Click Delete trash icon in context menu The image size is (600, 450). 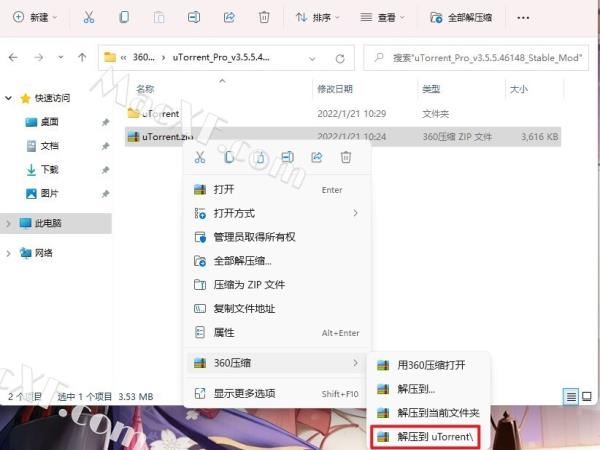click(346, 157)
